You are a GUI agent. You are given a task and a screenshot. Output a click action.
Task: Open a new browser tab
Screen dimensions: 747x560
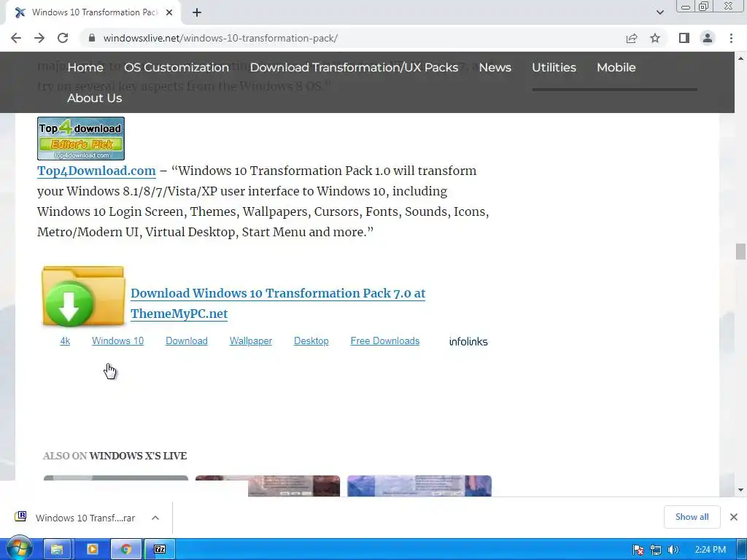pyautogui.click(x=197, y=13)
